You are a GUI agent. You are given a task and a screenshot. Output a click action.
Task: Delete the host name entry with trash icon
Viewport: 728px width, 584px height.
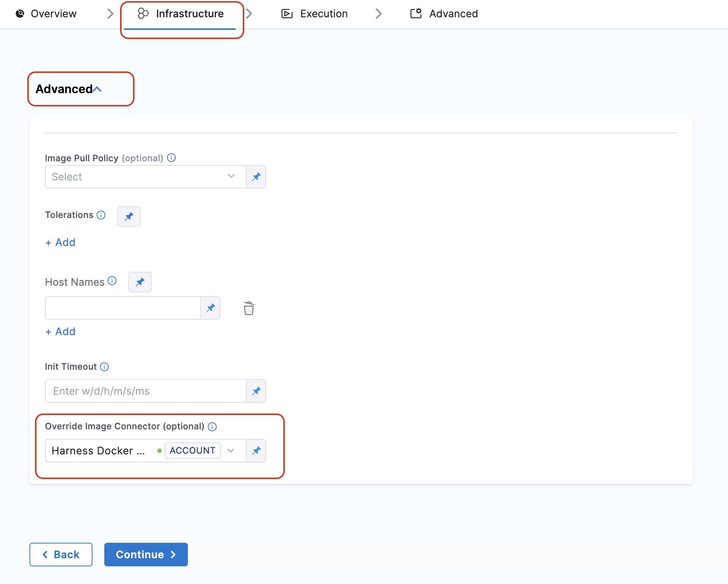tap(249, 308)
